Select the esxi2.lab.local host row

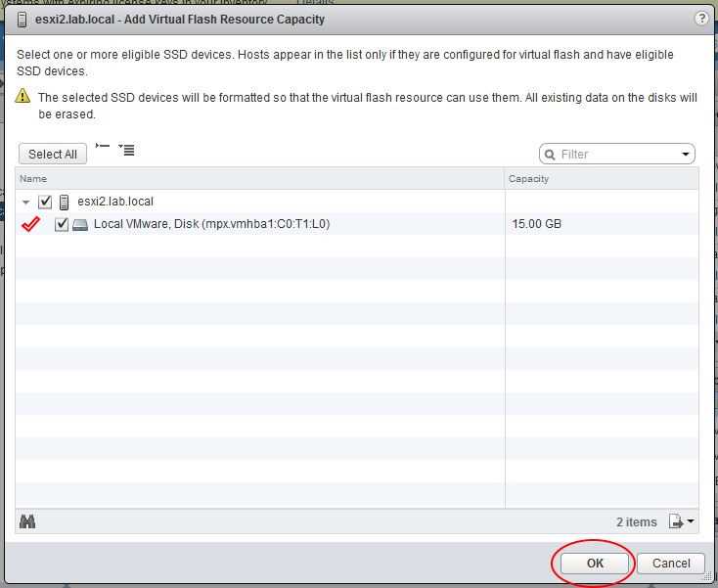point(357,202)
